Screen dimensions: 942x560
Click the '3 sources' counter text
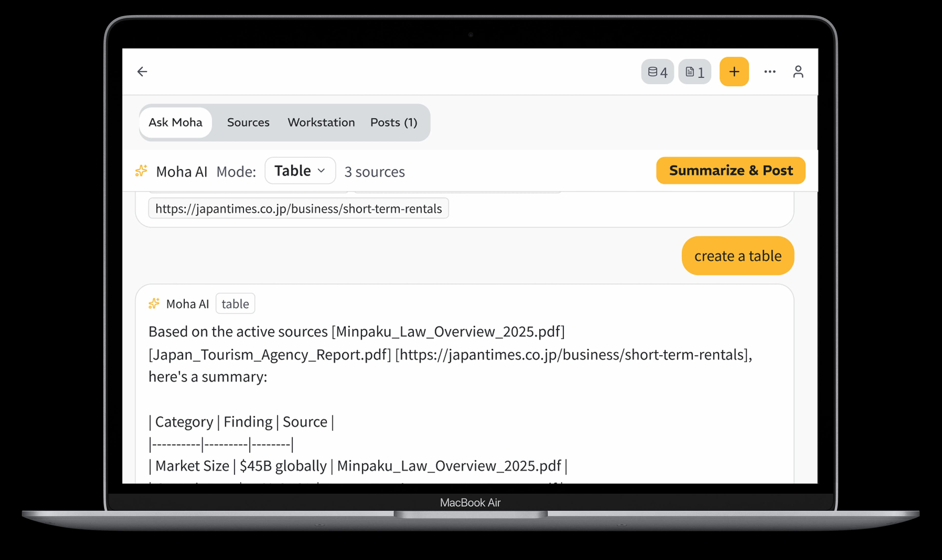tap(374, 172)
